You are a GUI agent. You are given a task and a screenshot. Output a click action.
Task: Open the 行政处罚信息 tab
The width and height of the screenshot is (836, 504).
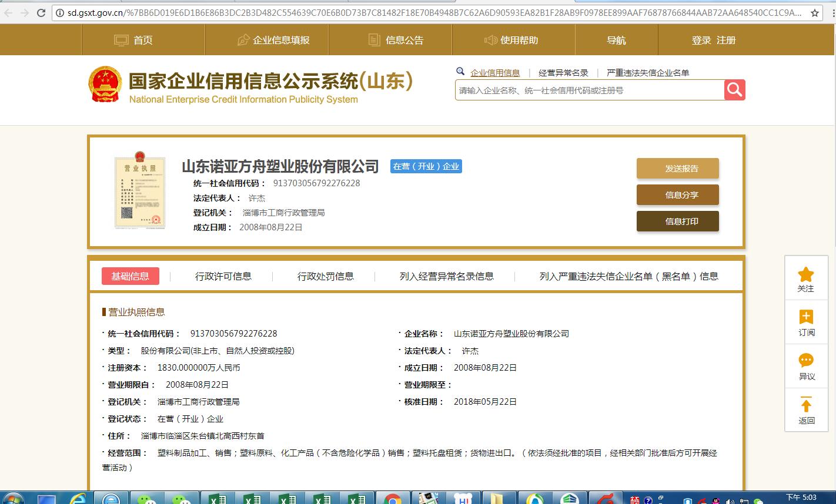point(325,275)
